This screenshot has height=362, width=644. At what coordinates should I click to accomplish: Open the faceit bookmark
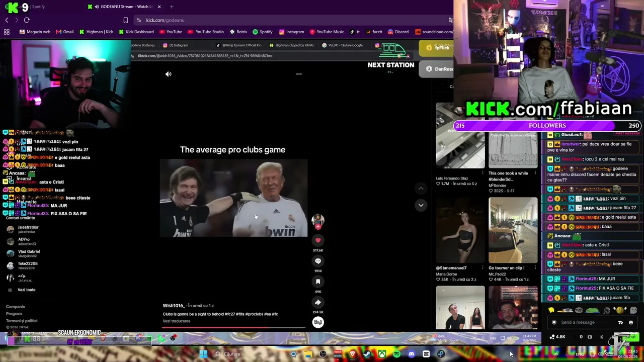(x=374, y=32)
